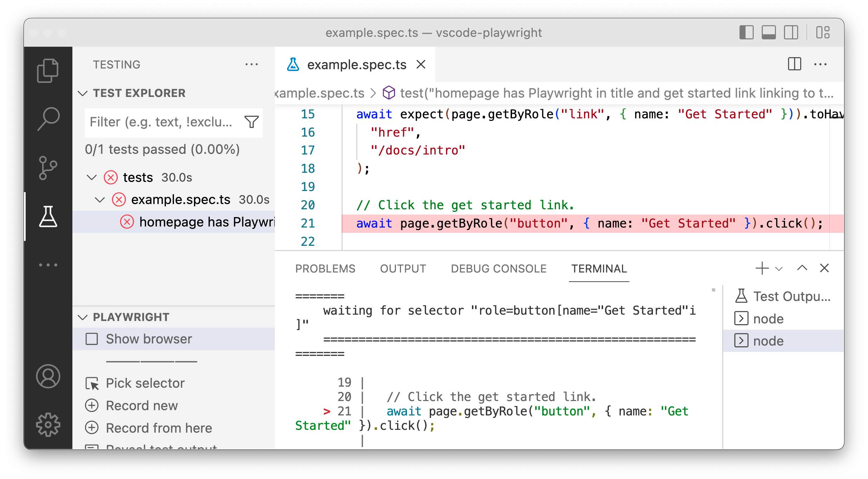
Task: Close the bottom panel
Action: (824, 268)
